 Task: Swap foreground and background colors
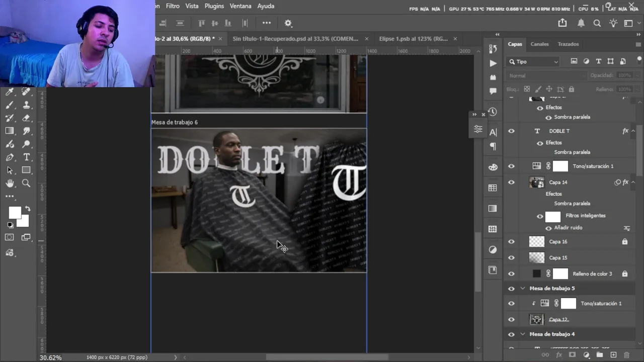pos(28,209)
